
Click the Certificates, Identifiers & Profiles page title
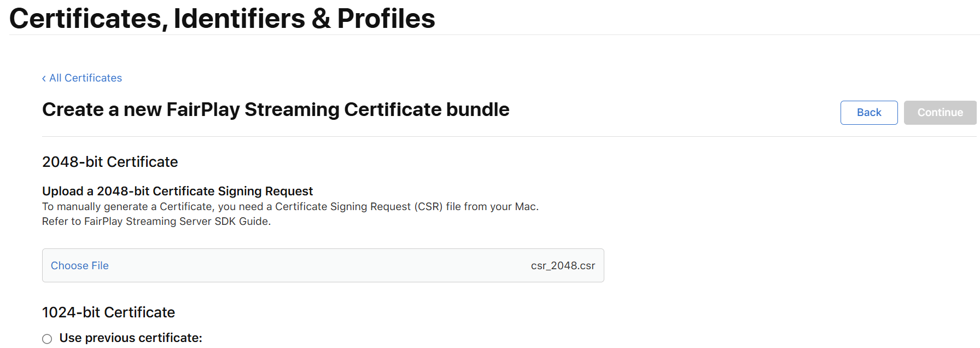(x=222, y=19)
